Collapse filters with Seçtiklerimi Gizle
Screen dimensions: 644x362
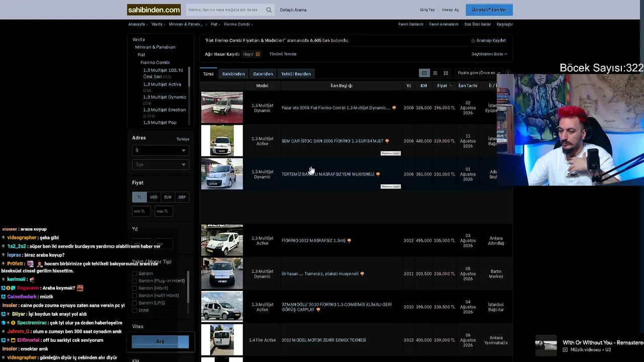[x=490, y=54]
